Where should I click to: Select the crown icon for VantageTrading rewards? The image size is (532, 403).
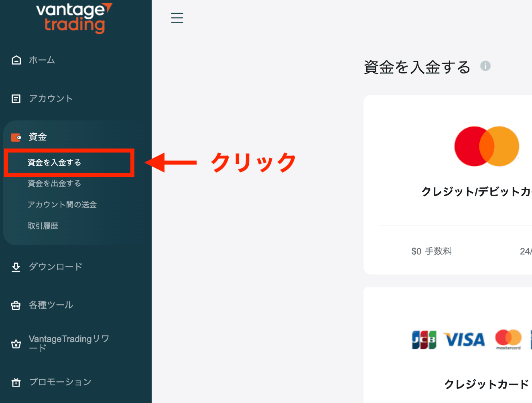pyautogui.click(x=16, y=344)
